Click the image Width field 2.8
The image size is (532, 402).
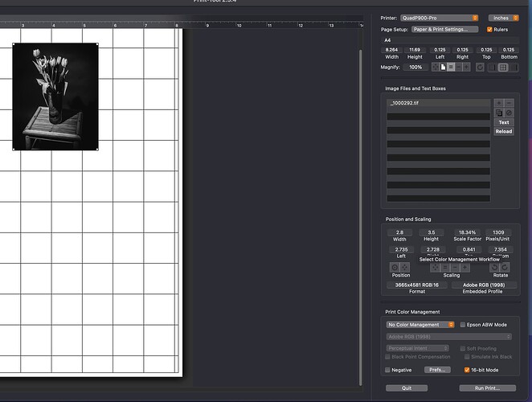(x=399, y=232)
